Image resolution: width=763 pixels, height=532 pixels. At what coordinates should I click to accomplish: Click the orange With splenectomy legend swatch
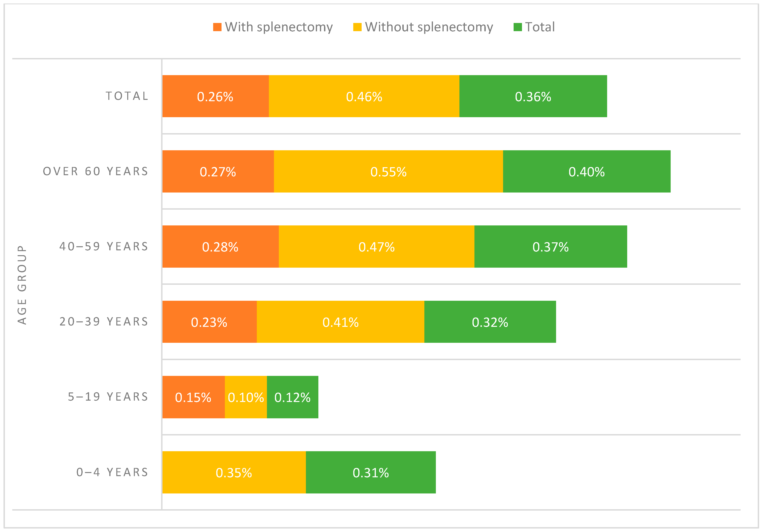(x=217, y=27)
